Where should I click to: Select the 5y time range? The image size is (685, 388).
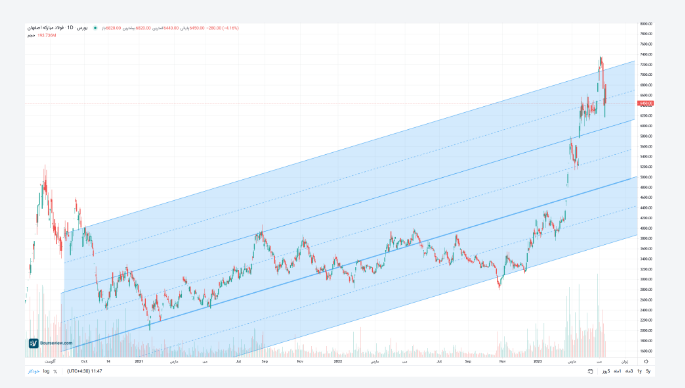pyautogui.click(x=648, y=371)
